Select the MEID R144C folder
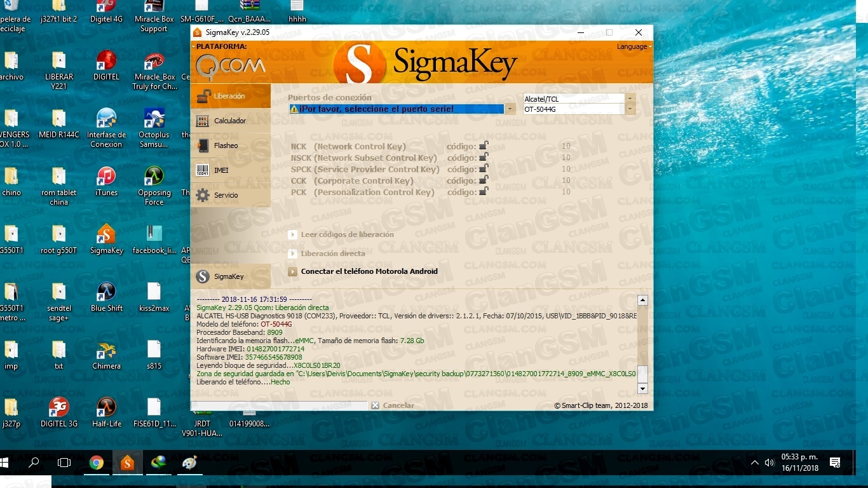This screenshot has height=488, width=868. coord(58,124)
